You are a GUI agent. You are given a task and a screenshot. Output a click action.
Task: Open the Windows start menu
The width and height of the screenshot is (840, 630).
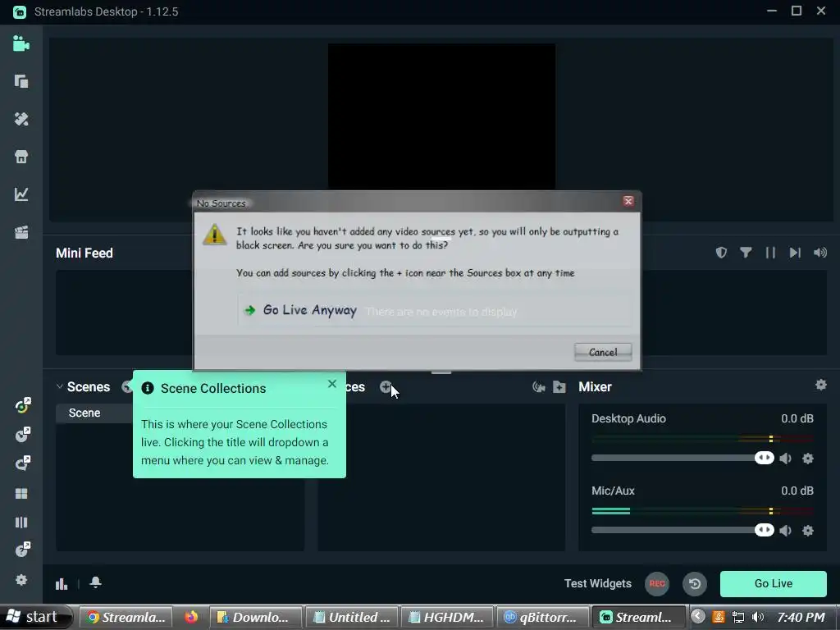click(x=34, y=617)
